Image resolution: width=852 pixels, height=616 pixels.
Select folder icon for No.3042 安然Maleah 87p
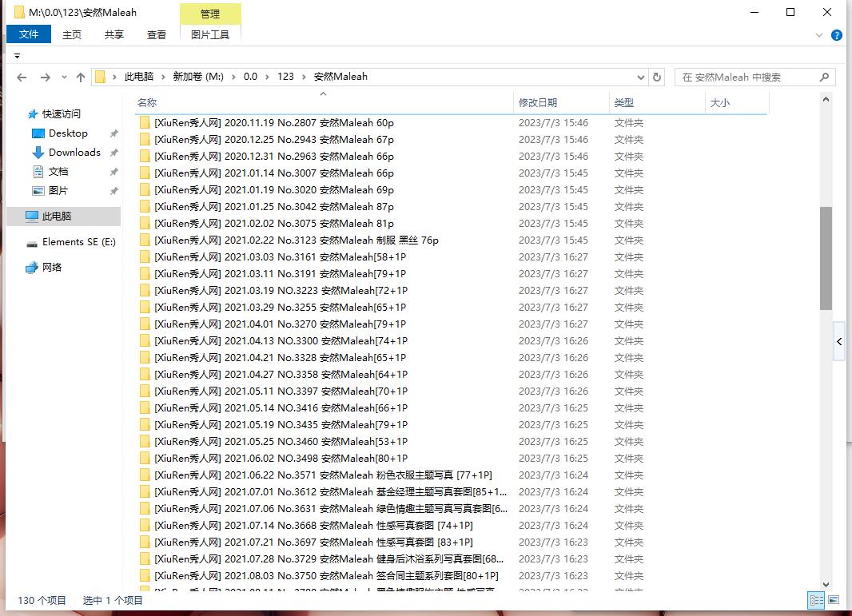pos(145,207)
